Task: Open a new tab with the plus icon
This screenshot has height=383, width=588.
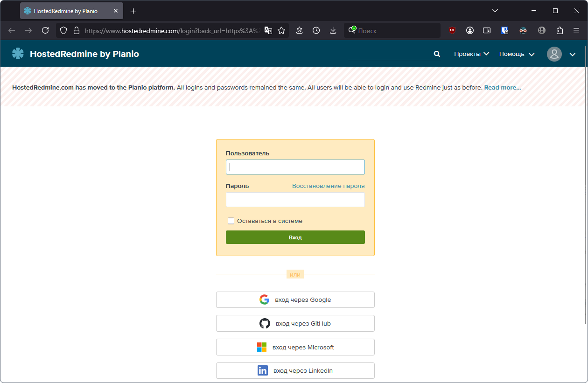Action: (x=133, y=11)
